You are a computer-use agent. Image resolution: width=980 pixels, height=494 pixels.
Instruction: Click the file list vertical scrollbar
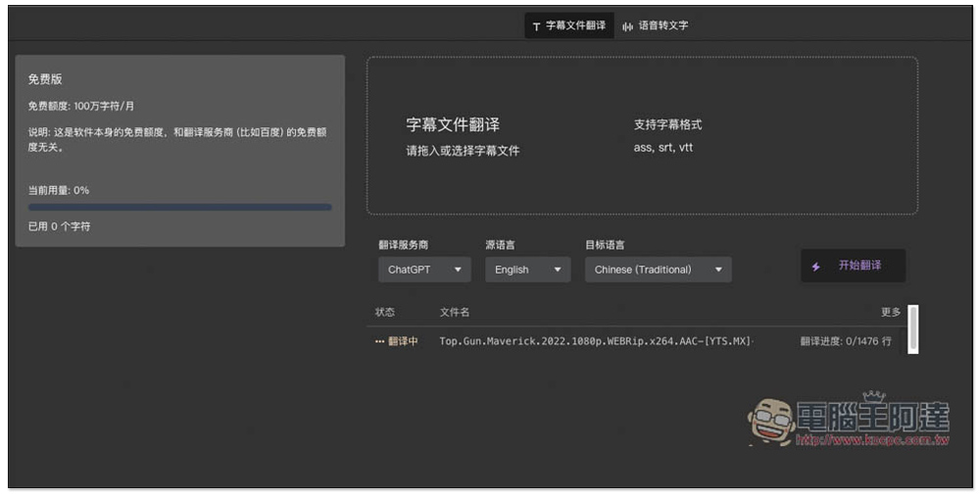tap(913, 328)
